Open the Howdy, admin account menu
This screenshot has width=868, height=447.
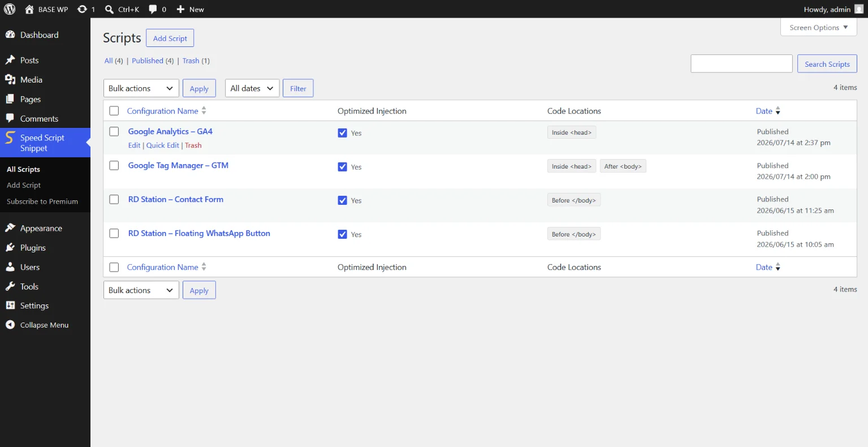pos(834,9)
